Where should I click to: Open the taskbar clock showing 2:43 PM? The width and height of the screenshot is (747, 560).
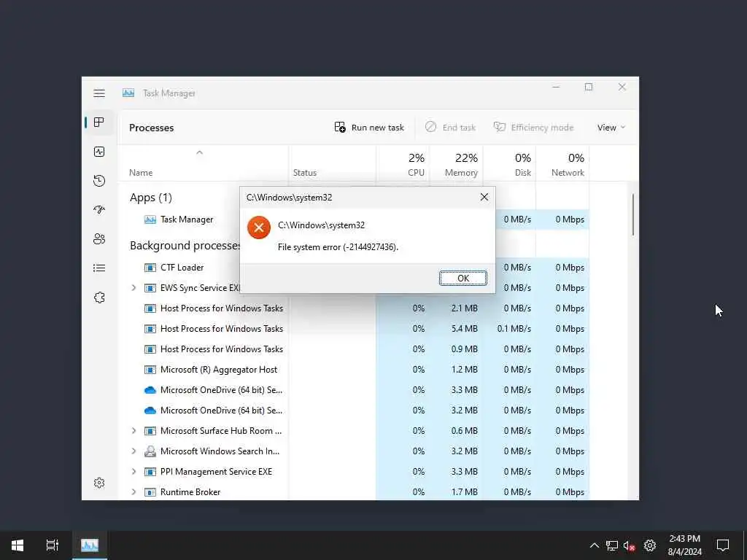684,545
